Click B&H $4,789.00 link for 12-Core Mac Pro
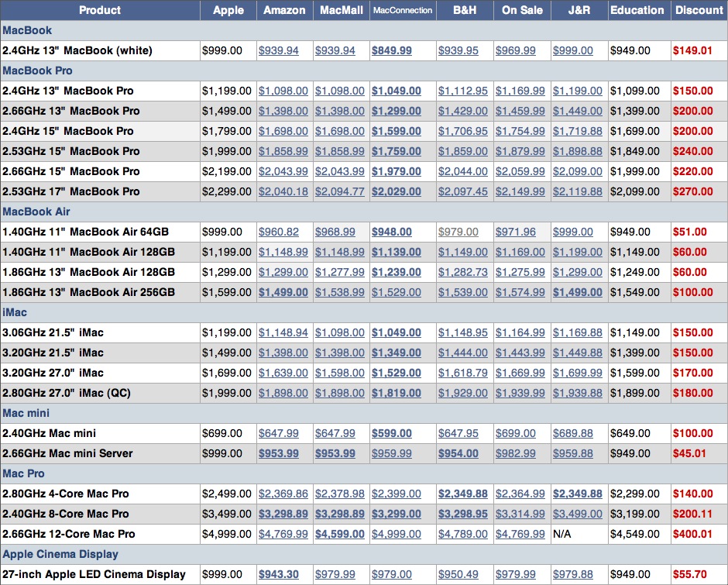728x585 pixels. (463, 535)
